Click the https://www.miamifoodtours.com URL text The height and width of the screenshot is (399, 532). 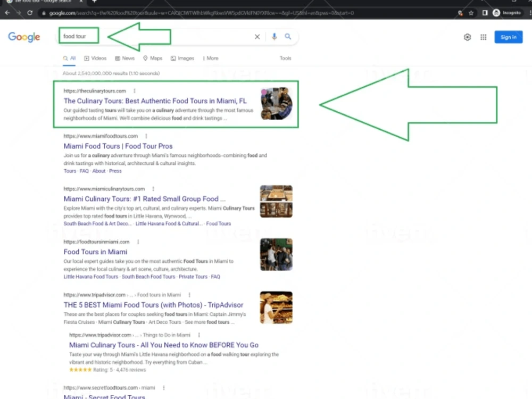101,136
